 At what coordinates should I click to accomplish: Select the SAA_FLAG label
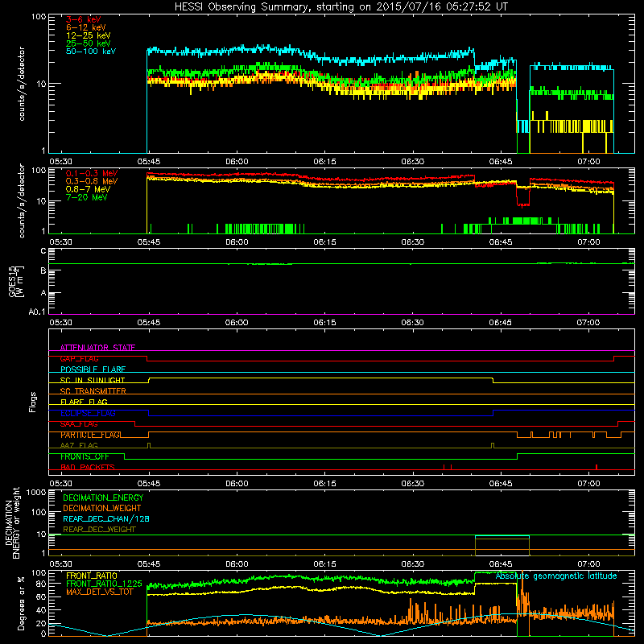79,424
